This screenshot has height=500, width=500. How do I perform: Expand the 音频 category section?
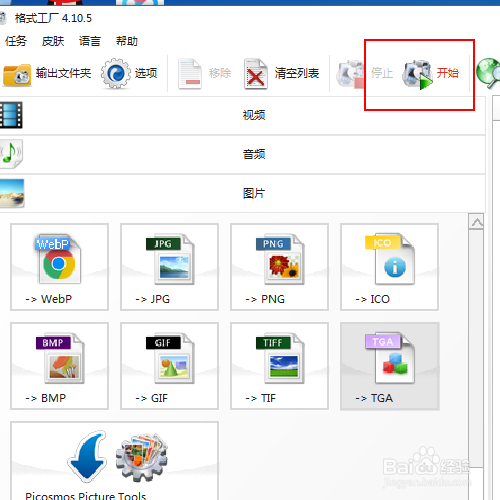click(x=242, y=154)
